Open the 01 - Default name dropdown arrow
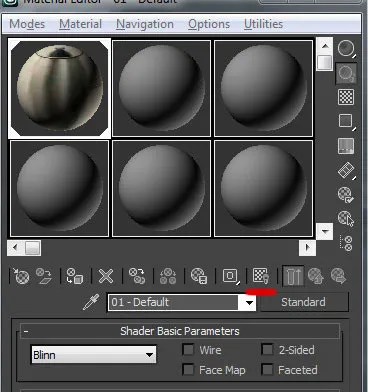This screenshot has width=368, height=392. pyautogui.click(x=249, y=303)
